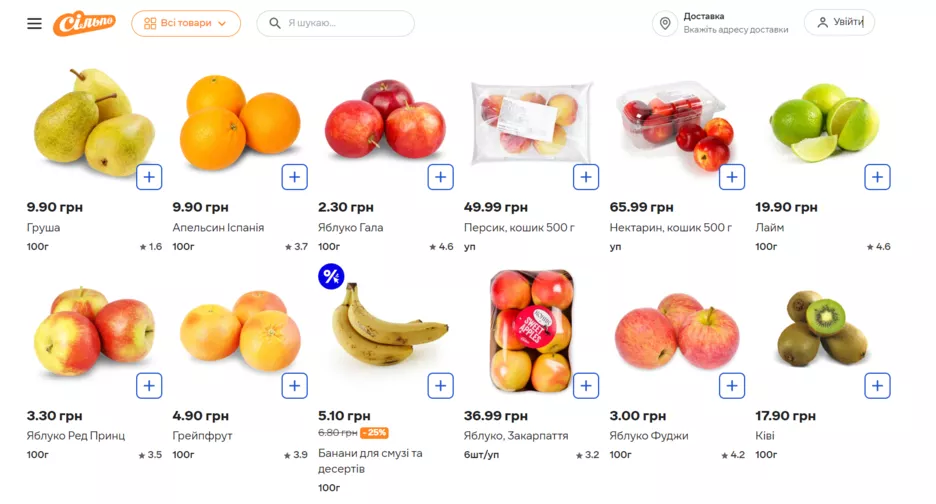The image size is (936, 504).
Task: Add Груша to cart
Action: pyautogui.click(x=149, y=177)
